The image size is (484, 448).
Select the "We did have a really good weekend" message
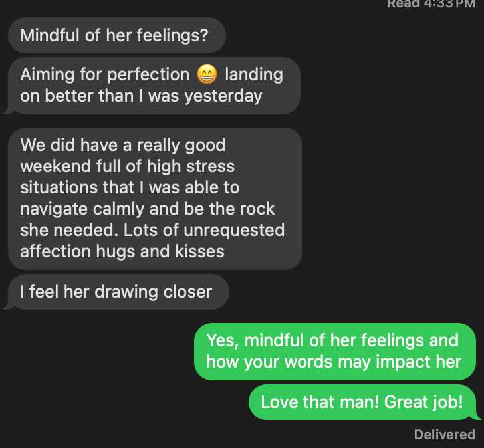pos(154,197)
